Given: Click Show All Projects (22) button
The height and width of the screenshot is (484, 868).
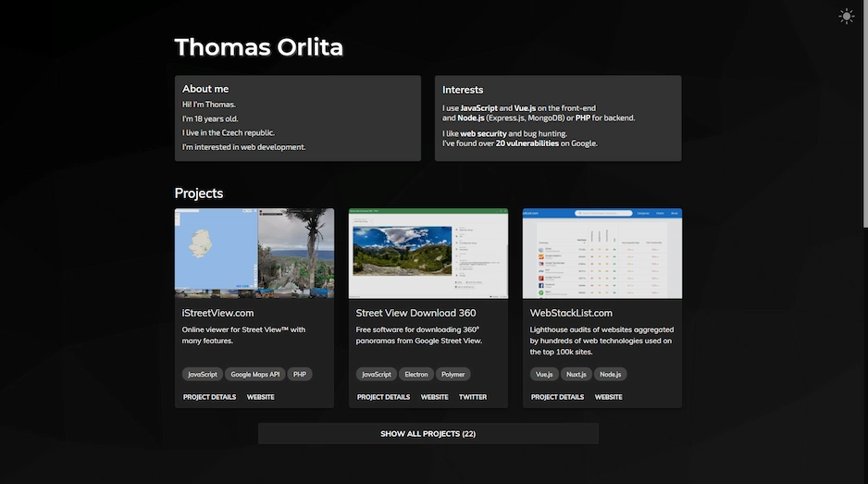Looking at the screenshot, I should (x=428, y=434).
